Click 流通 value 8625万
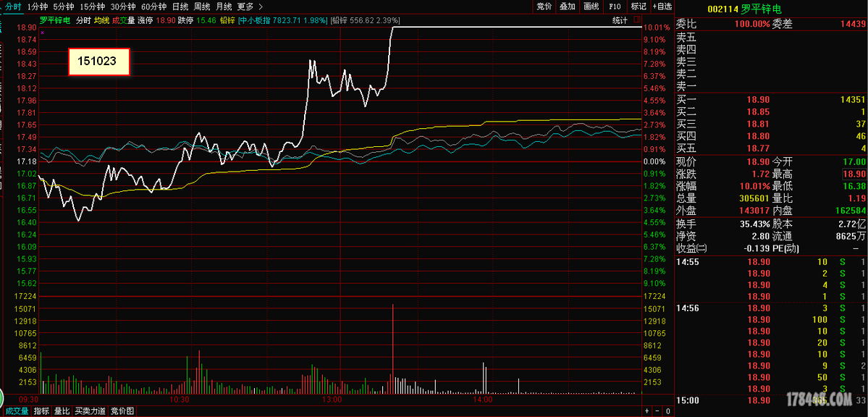Screen dimensions: 868x417 [x=850, y=237]
